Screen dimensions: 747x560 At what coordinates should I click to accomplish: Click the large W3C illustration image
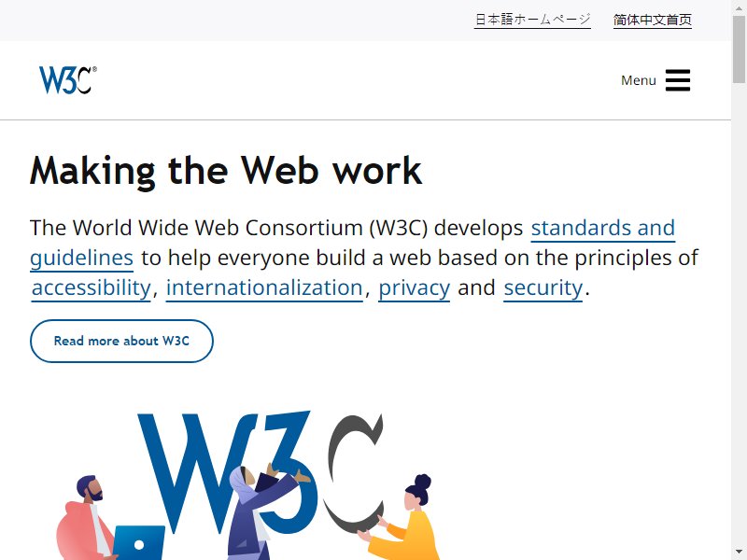pos(247,484)
